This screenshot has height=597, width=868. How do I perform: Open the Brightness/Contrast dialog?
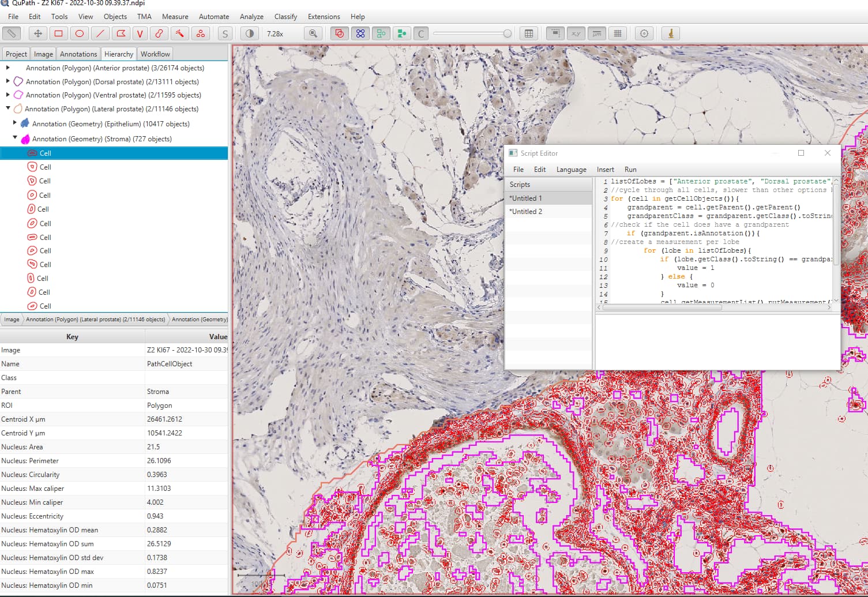(x=248, y=33)
